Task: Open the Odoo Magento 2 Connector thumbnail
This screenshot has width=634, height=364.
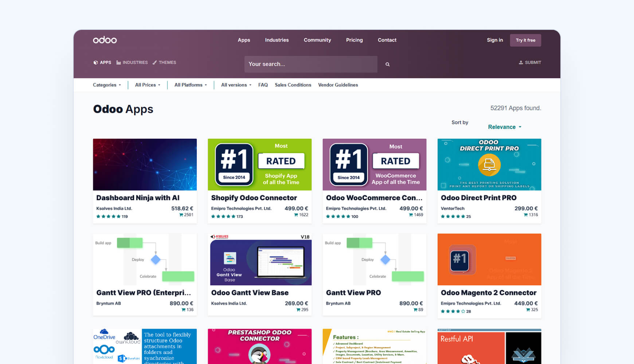Action: click(489, 260)
